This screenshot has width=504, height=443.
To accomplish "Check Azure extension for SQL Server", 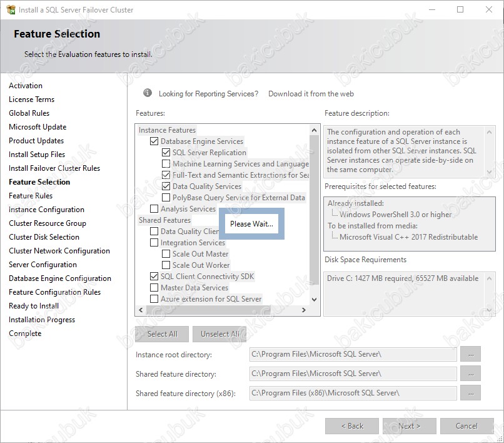I will click(154, 299).
